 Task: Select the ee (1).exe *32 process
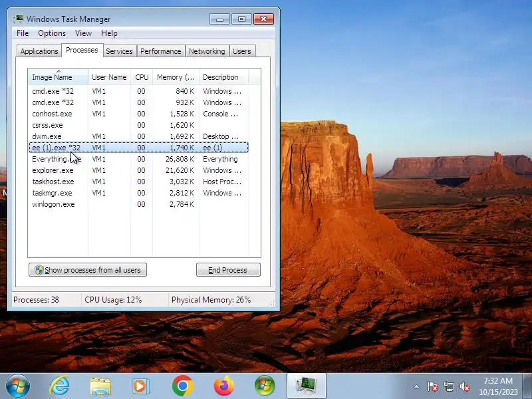tap(139, 148)
